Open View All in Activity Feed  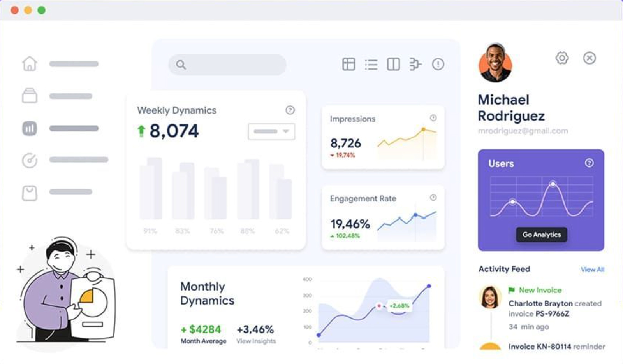592,269
